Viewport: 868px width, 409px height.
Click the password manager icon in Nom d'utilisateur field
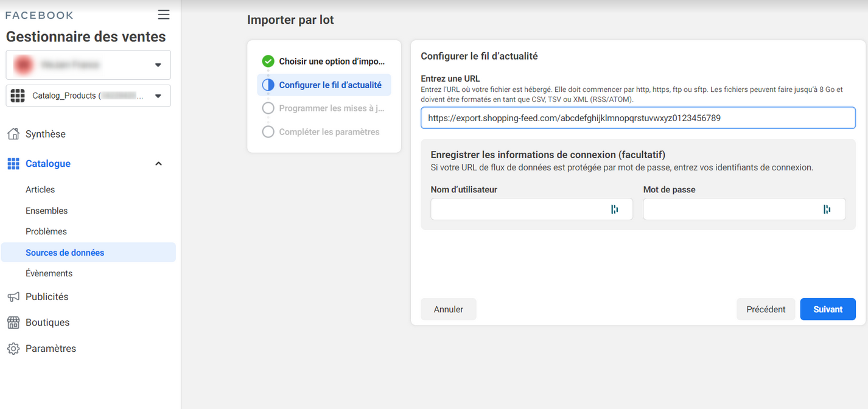[x=615, y=209]
